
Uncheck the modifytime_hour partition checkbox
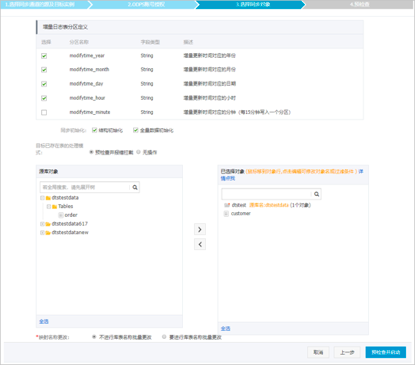pos(44,98)
